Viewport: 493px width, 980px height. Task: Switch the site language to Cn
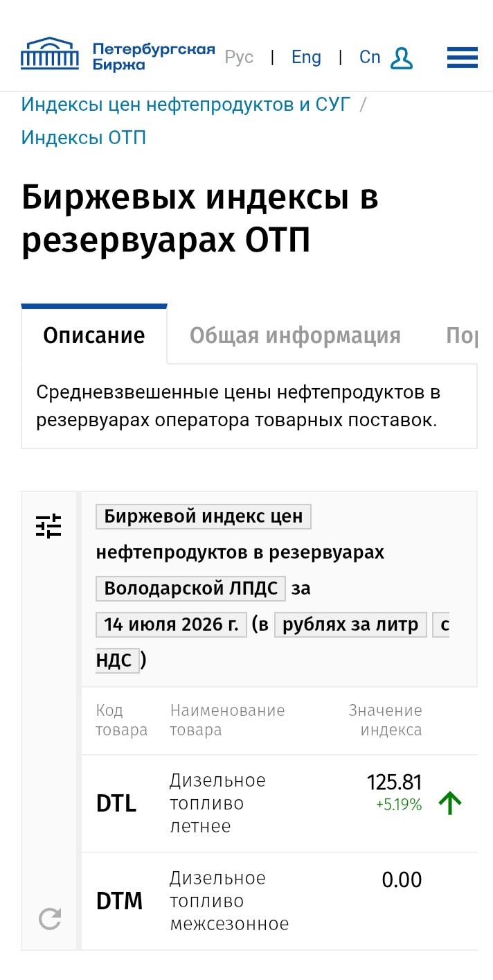tap(370, 57)
